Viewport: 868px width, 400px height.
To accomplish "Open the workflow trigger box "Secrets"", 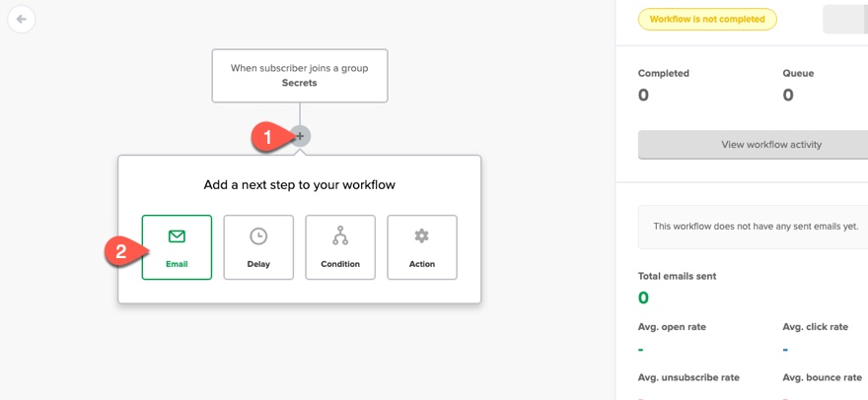I will coord(300,76).
